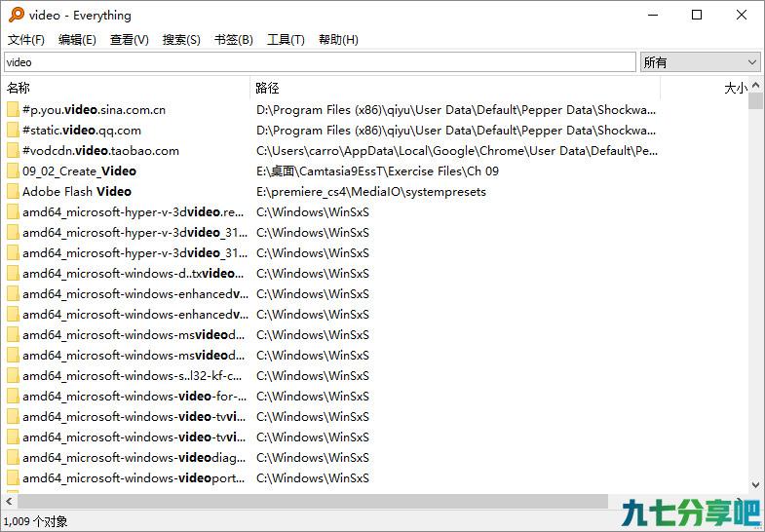Image resolution: width=765 pixels, height=532 pixels.
Task: Select folder icon of #static.video.qq.com
Action: [13, 131]
